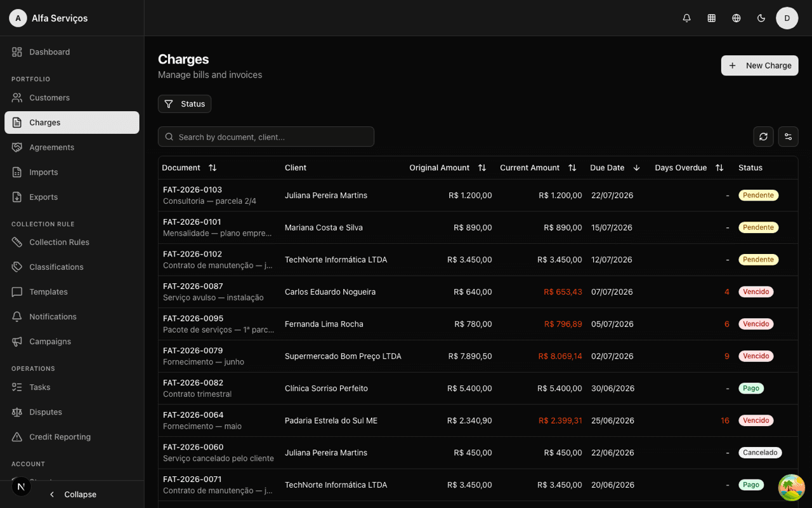
Task: Open Campaigns page
Action: pos(72,342)
